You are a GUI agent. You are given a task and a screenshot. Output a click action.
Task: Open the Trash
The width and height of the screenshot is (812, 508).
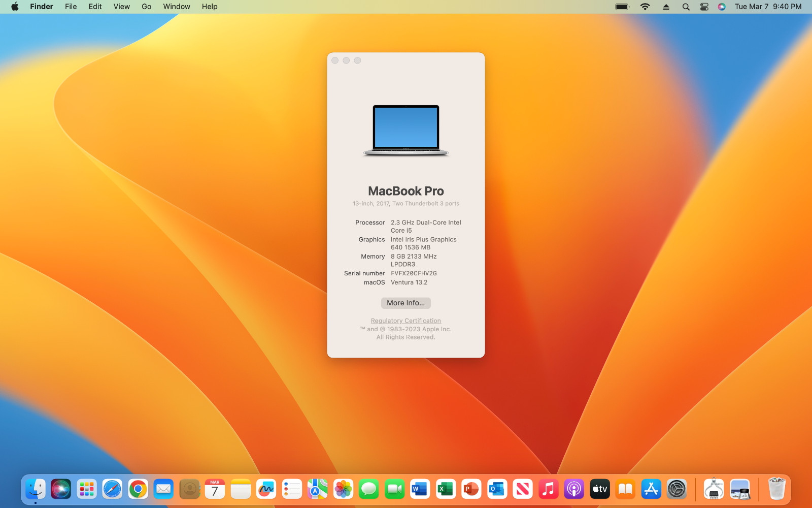tap(776, 489)
